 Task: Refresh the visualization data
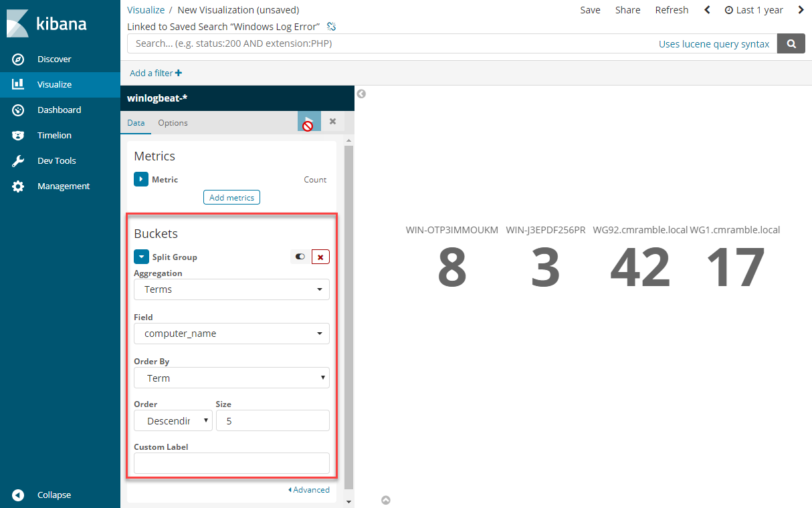(672, 10)
